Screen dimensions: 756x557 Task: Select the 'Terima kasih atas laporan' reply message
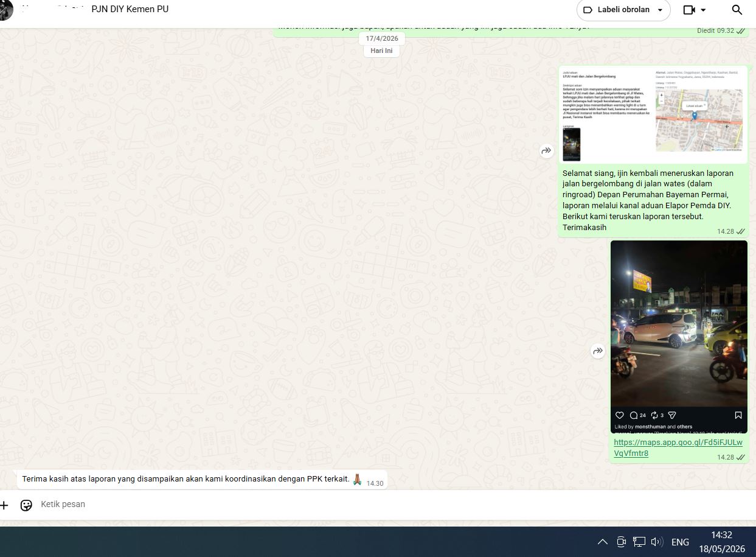pyautogui.click(x=186, y=479)
